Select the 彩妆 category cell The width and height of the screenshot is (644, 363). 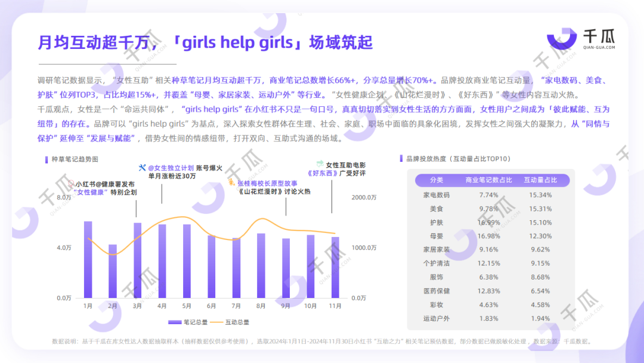(436, 304)
